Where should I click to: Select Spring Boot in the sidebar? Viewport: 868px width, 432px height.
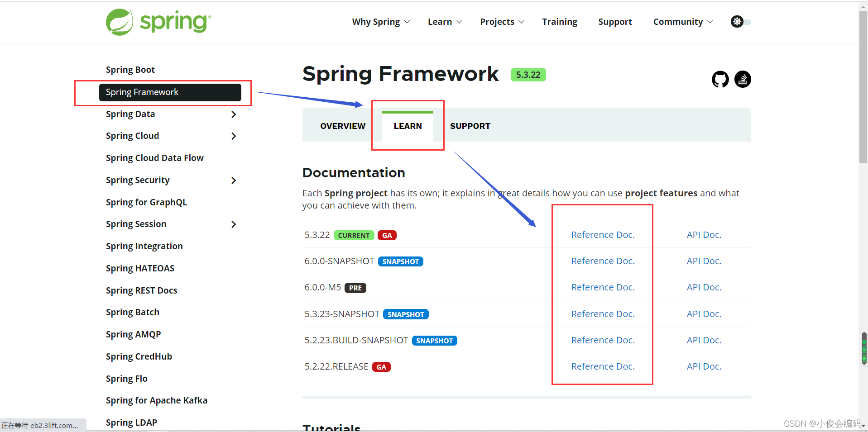point(130,70)
